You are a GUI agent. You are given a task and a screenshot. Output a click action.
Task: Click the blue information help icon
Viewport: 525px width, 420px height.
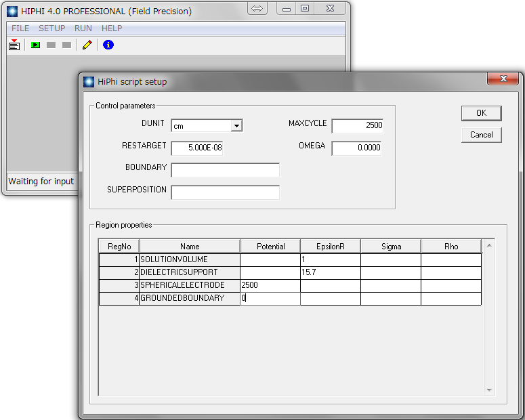click(x=108, y=45)
